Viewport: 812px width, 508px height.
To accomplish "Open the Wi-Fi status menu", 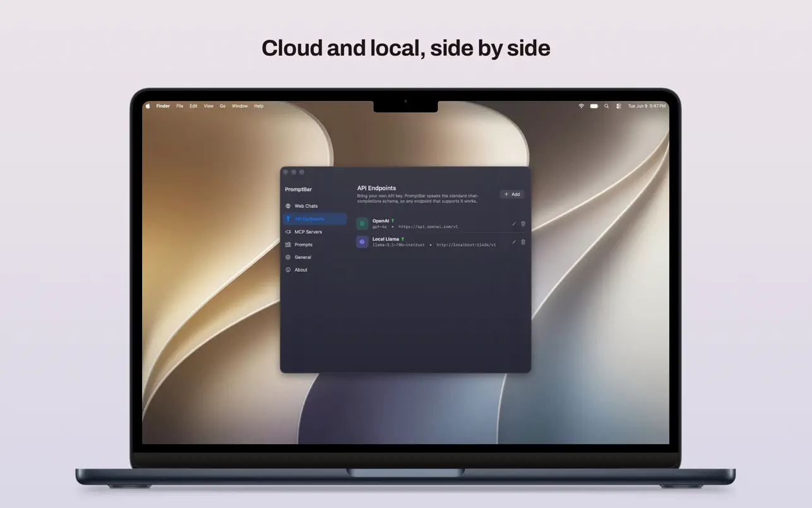I will [581, 106].
